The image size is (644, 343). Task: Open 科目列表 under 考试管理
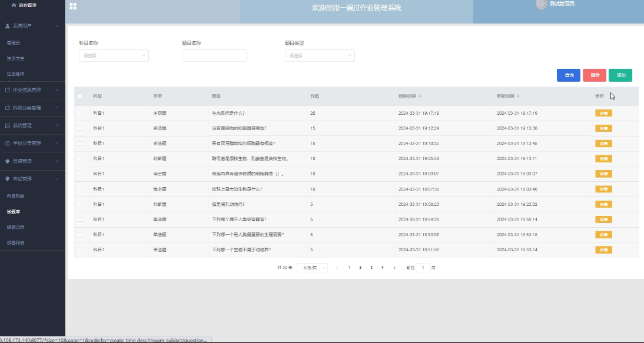tap(16, 196)
